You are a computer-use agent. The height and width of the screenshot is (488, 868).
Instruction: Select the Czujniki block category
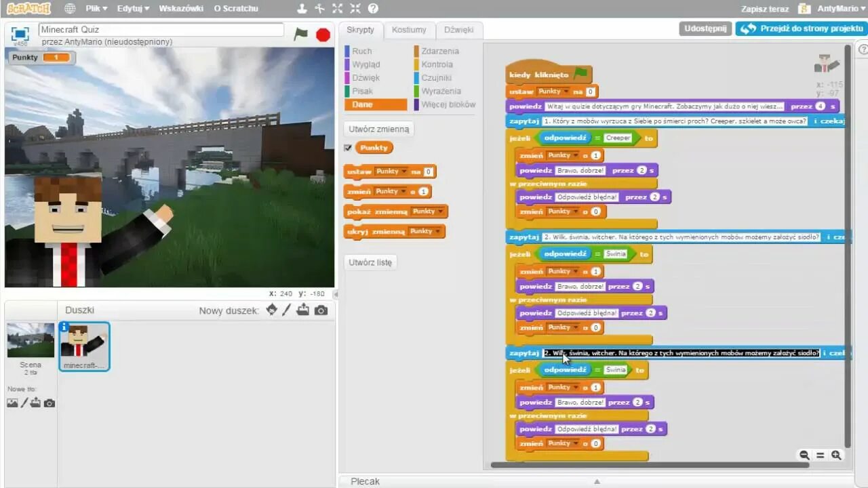pyautogui.click(x=436, y=78)
